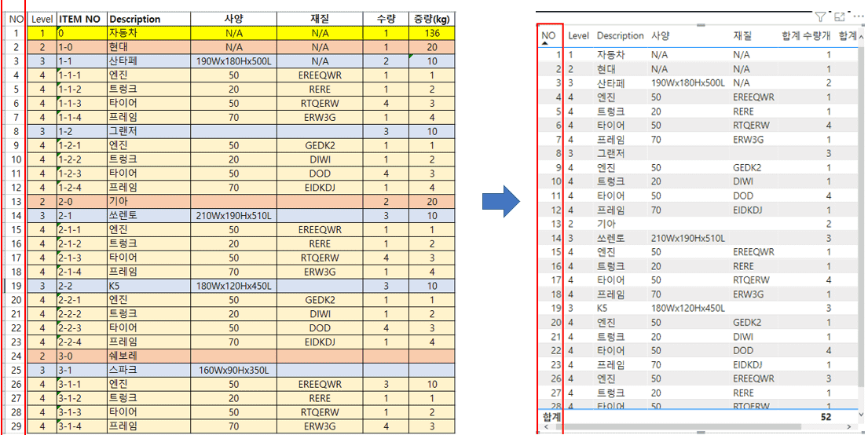Select cell 136 in the Excel table
This screenshot has height=435, width=868.
click(x=432, y=33)
